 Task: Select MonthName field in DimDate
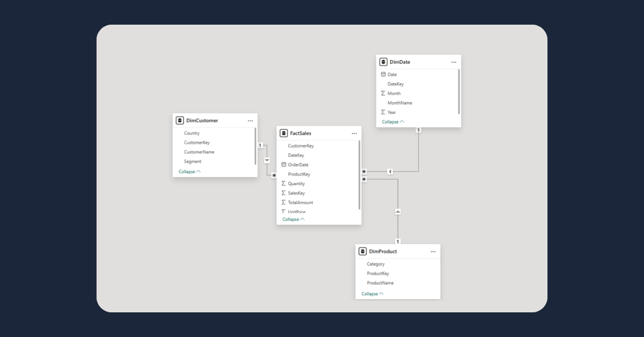400,103
